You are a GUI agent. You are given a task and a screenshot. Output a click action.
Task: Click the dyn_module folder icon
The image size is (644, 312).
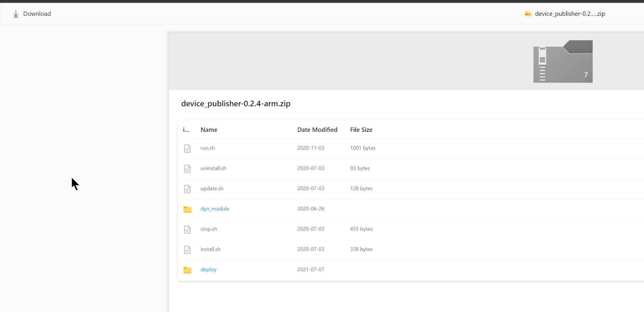187,209
